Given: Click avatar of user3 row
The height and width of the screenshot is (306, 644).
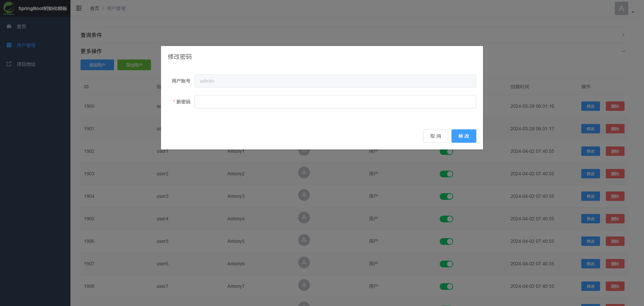Looking at the screenshot, I should (x=304, y=195).
